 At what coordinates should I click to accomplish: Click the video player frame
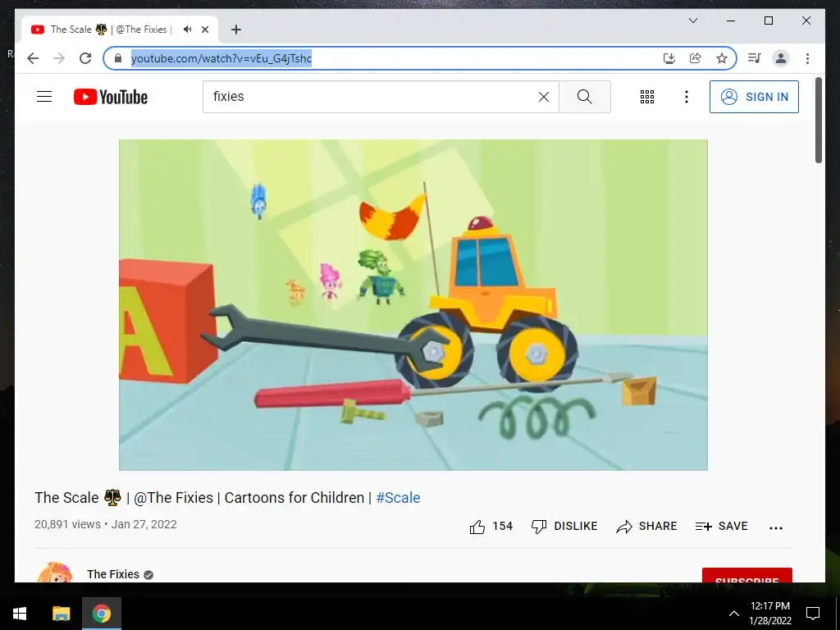pyautogui.click(x=413, y=305)
